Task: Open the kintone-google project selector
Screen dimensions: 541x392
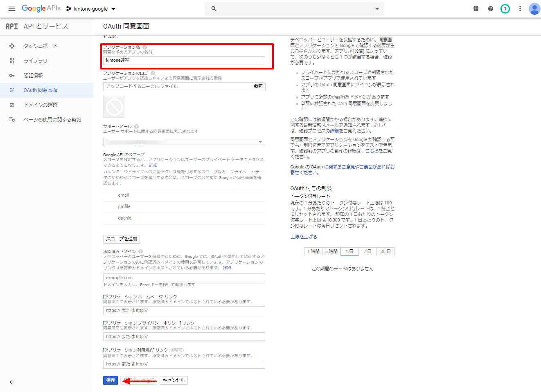Action: point(91,9)
